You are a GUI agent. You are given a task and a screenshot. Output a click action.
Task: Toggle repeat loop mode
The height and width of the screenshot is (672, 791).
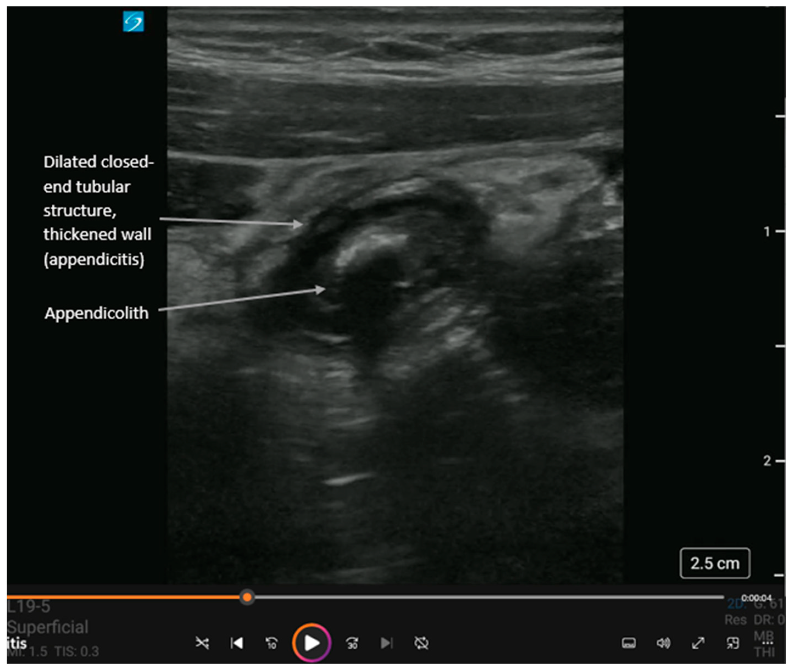(421, 643)
